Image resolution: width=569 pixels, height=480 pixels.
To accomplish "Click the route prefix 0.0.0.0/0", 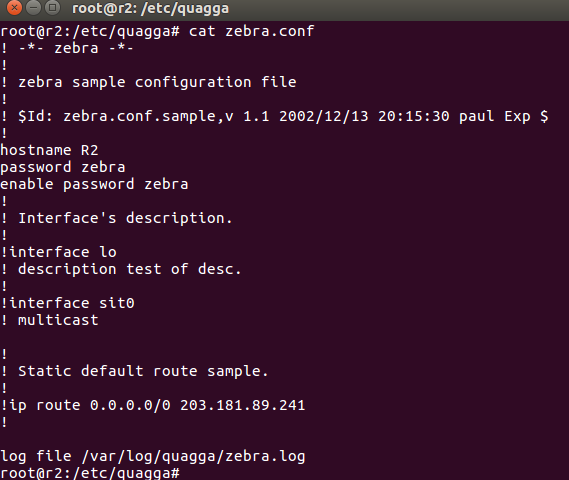I will [130, 405].
